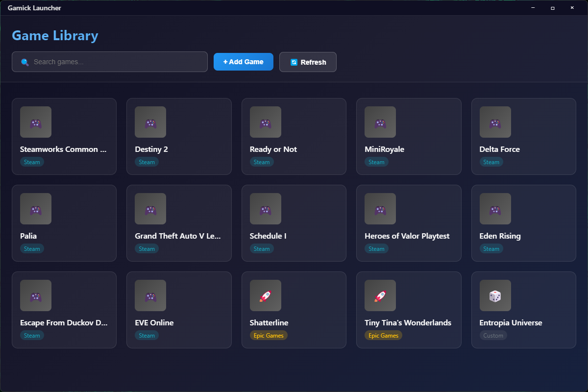The height and width of the screenshot is (392, 588).
Task: Click the Steam tag under MiniRoyale
Action: point(376,162)
